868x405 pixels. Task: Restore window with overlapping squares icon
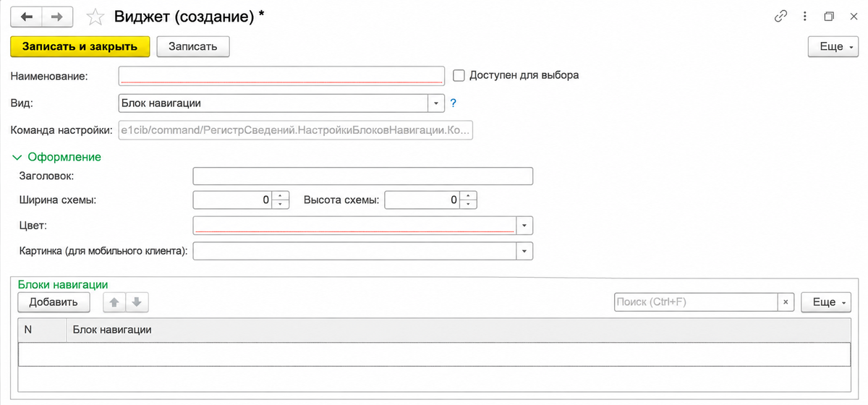pos(829,17)
